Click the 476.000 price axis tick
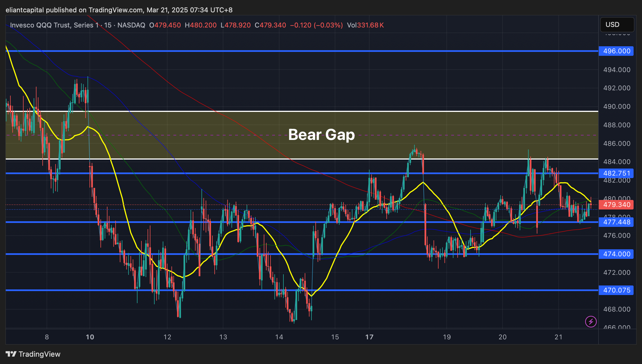The width and height of the screenshot is (642, 364). coord(617,236)
